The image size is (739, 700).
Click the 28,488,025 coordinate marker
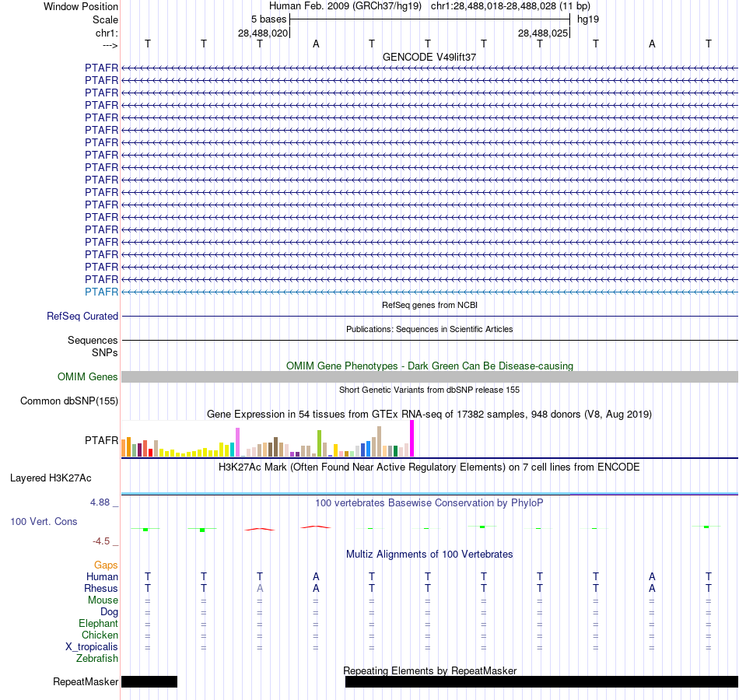[542, 33]
